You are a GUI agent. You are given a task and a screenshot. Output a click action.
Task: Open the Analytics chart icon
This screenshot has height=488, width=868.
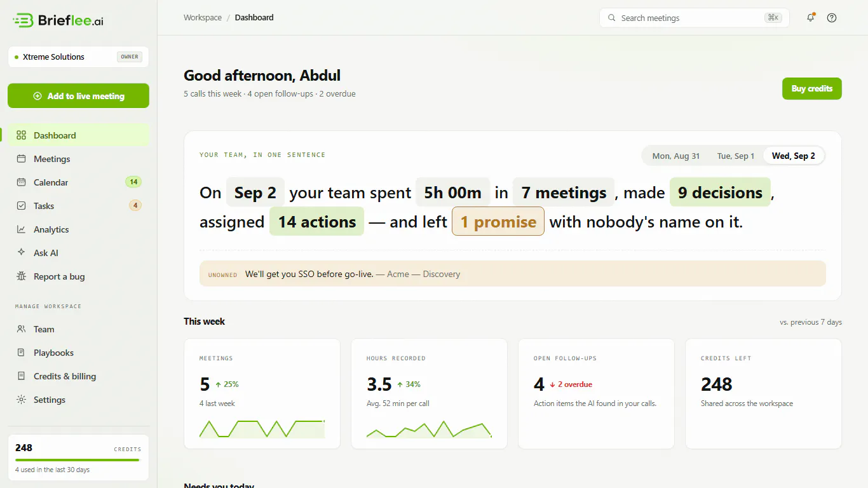coord(22,229)
